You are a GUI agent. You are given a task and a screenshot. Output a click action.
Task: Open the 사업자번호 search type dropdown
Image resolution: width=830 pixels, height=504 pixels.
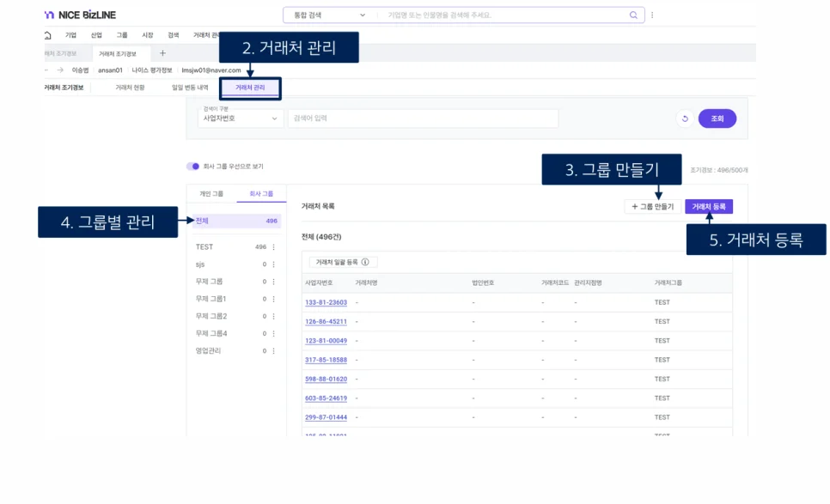tap(241, 118)
